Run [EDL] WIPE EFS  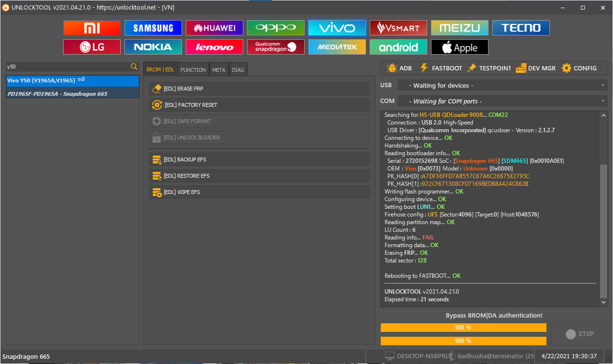pos(259,192)
